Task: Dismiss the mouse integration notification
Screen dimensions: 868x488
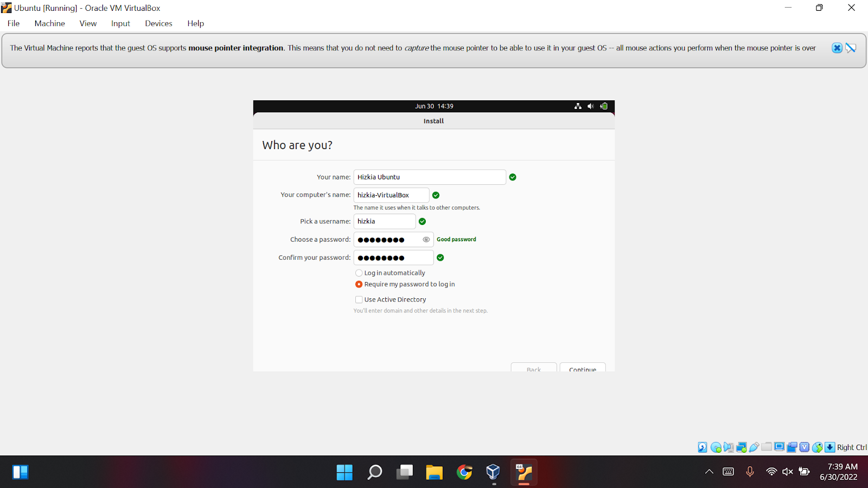Action: point(837,48)
